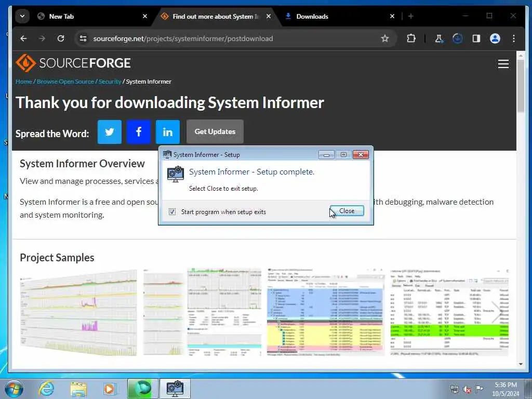Open Chrome three-dot menu
Screen dimensions: 532x399
pos(514,38)
